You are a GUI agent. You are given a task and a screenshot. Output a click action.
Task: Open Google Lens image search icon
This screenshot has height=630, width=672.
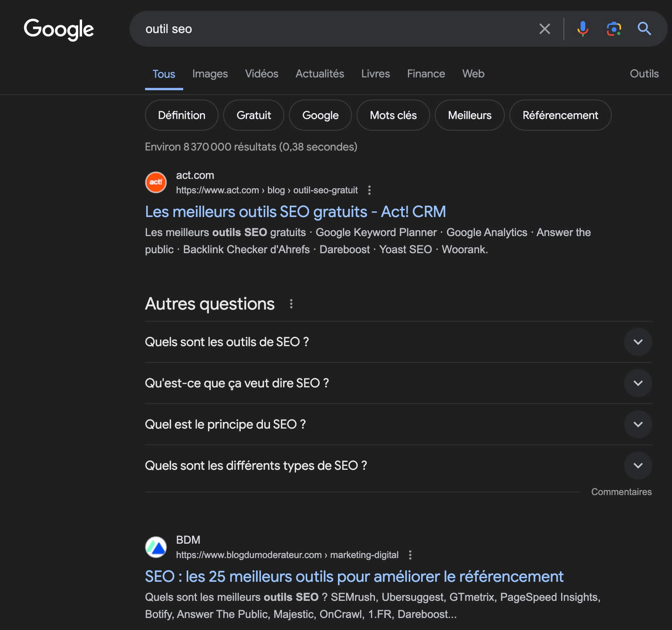pos(614,29)
